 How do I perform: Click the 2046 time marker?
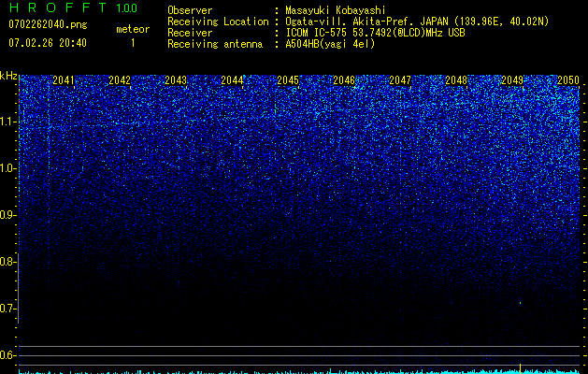[x=344, y=79]
